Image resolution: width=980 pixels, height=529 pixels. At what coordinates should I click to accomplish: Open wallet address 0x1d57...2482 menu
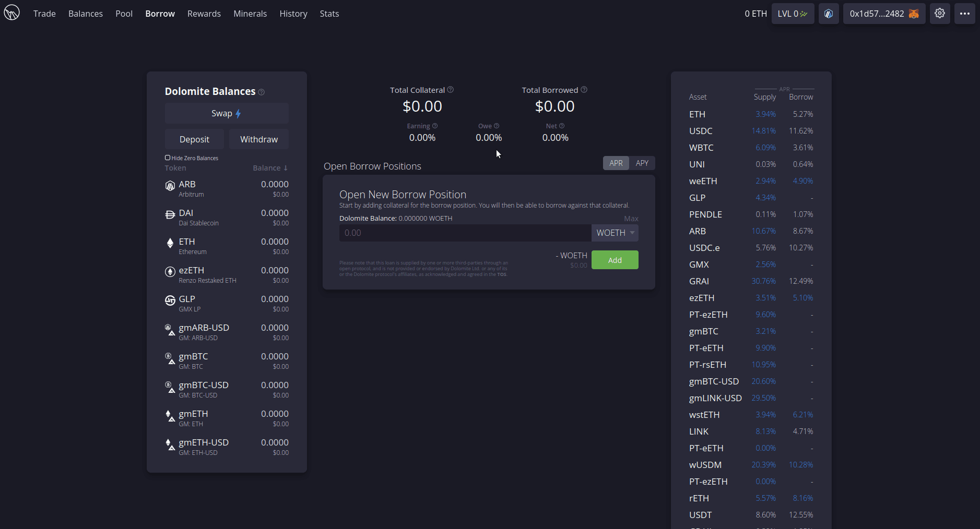tap(884, 14)
